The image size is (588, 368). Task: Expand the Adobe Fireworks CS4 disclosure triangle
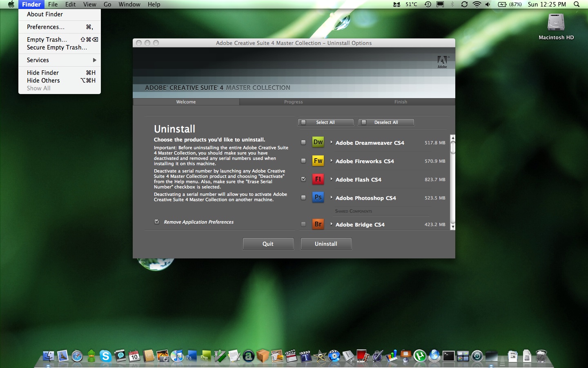(x=331, y=161)
